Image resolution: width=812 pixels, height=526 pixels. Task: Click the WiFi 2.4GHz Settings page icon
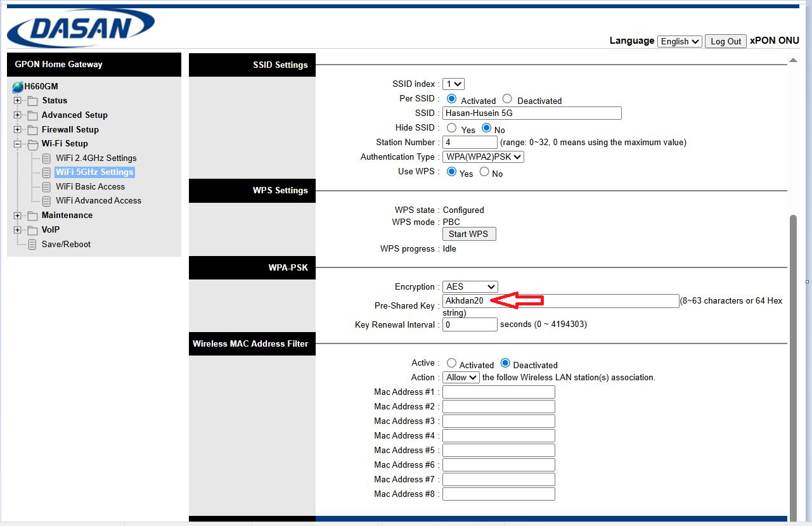46,158
